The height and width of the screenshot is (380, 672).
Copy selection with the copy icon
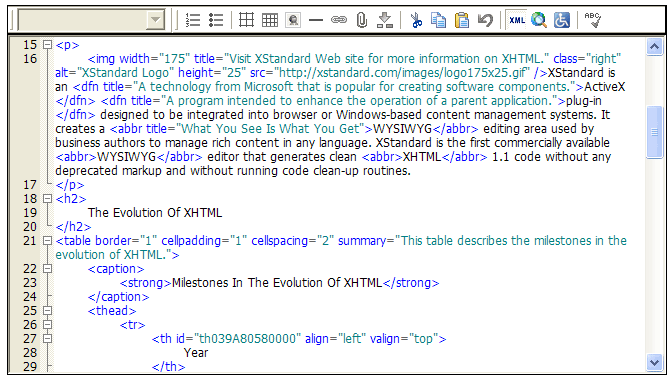click(x=438, y=20)
